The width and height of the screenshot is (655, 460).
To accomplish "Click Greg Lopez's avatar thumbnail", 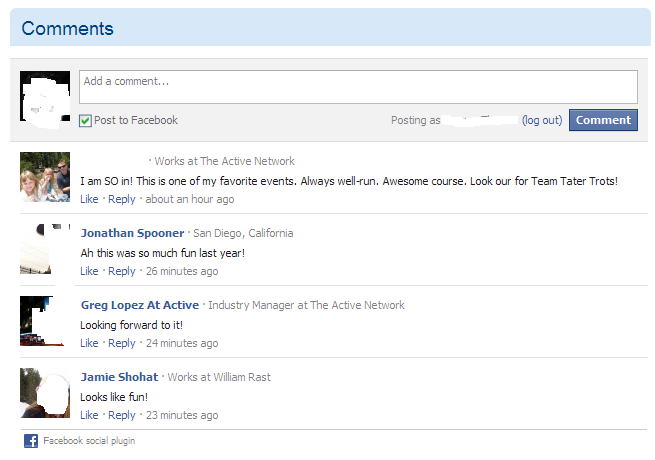I will 45,321.
